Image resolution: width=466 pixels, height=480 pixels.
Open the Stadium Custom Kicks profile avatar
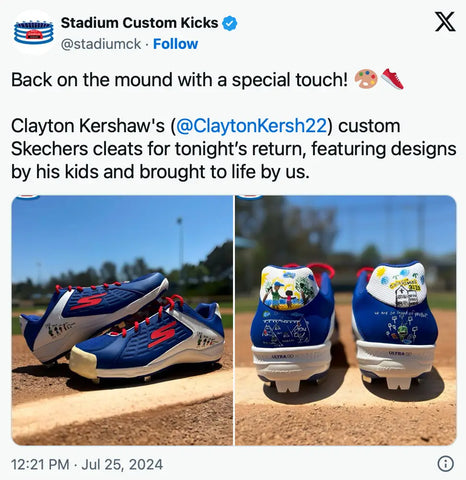[x=33, y=33]
